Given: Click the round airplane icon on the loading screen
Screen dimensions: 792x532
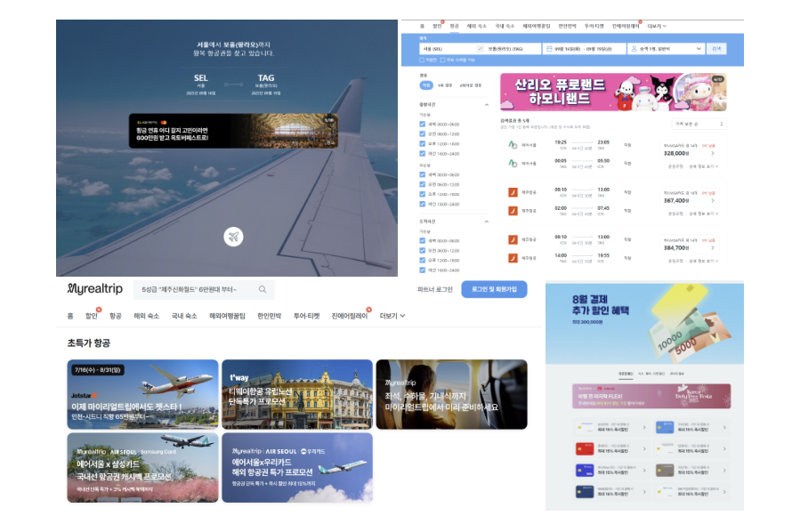Looking at the screenshot, I should click(233, 237).
